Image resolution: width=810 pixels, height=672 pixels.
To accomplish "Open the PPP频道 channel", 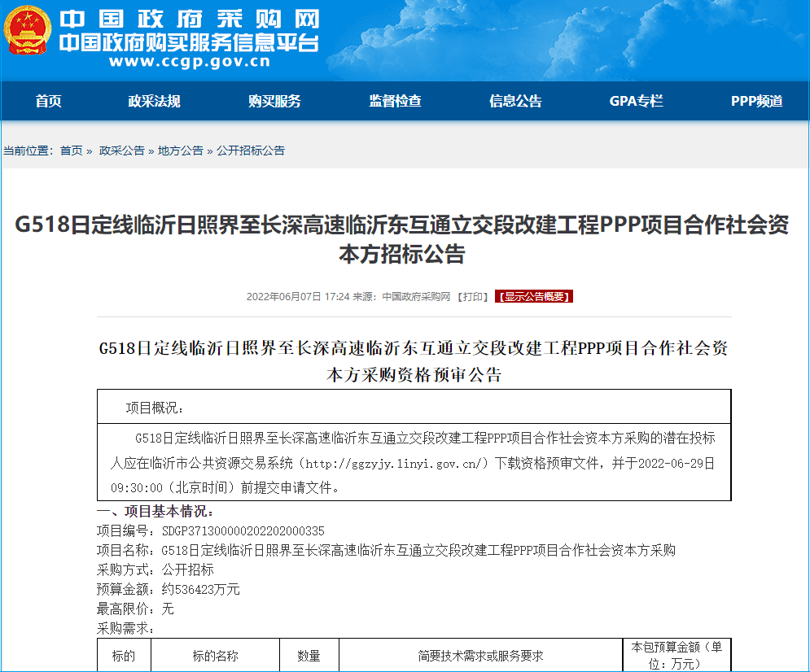I will [756, 101].
